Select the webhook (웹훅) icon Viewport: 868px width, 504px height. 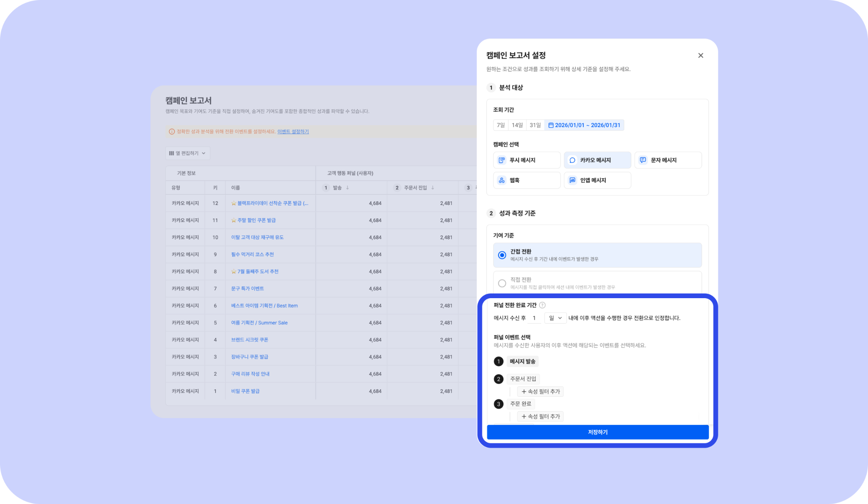502,180
